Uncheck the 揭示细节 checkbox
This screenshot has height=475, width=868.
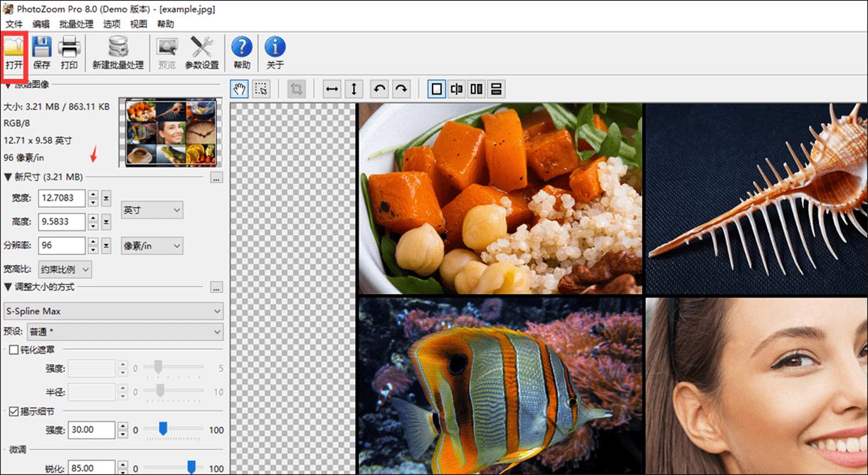click(14, 411)
